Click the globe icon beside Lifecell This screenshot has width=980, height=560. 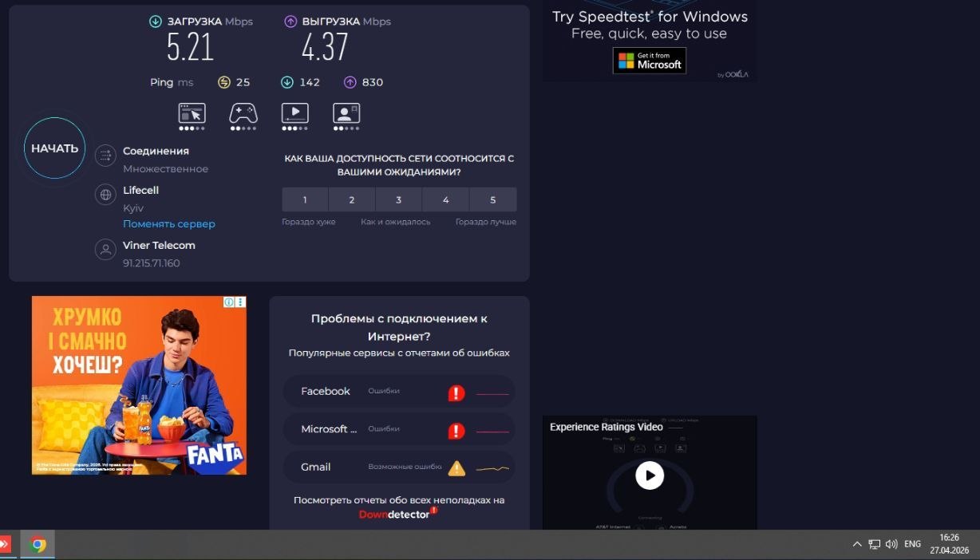105,195
